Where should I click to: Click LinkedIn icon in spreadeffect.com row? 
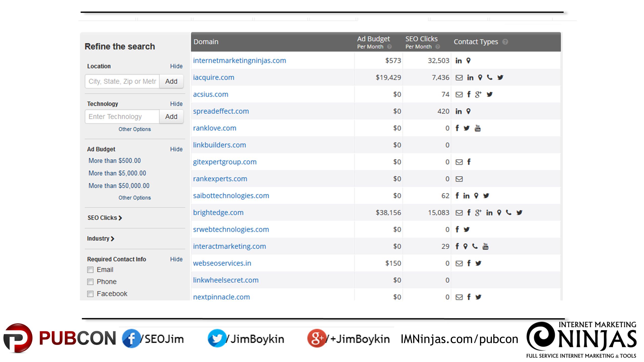coord(459,111)
